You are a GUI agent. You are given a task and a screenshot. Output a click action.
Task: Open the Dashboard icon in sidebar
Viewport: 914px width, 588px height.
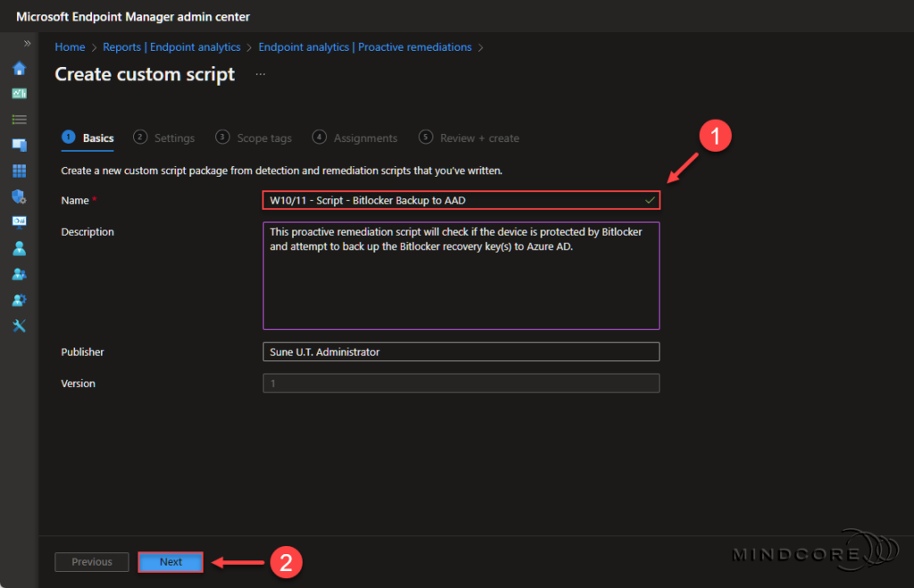(18, 93)
